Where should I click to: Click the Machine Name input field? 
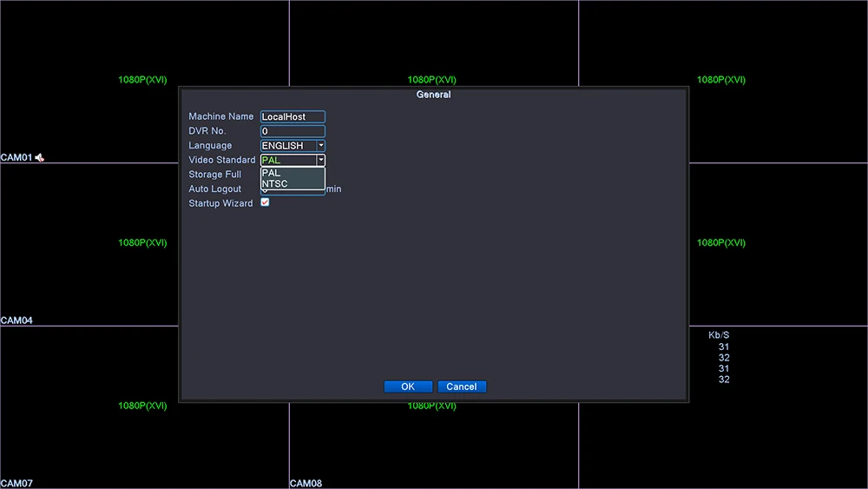pos(293,117)
